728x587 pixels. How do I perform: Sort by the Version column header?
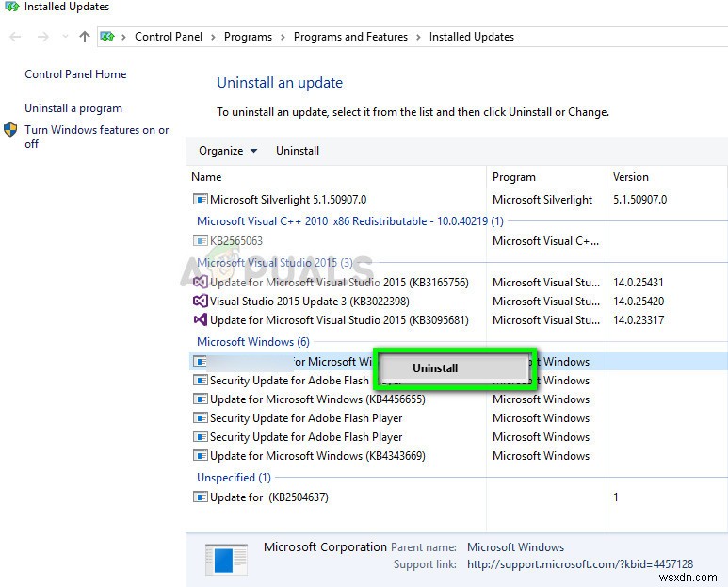pos(630,177)
